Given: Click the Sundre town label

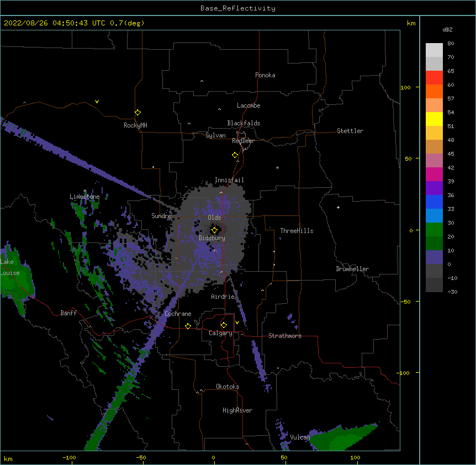Looking at the screenshot, I should [161, 216].
